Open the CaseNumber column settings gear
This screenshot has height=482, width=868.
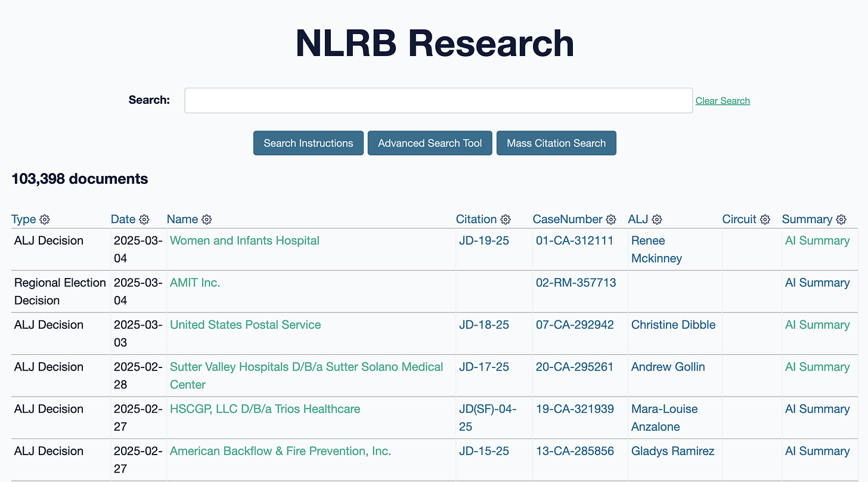click(x=611, y=220)
